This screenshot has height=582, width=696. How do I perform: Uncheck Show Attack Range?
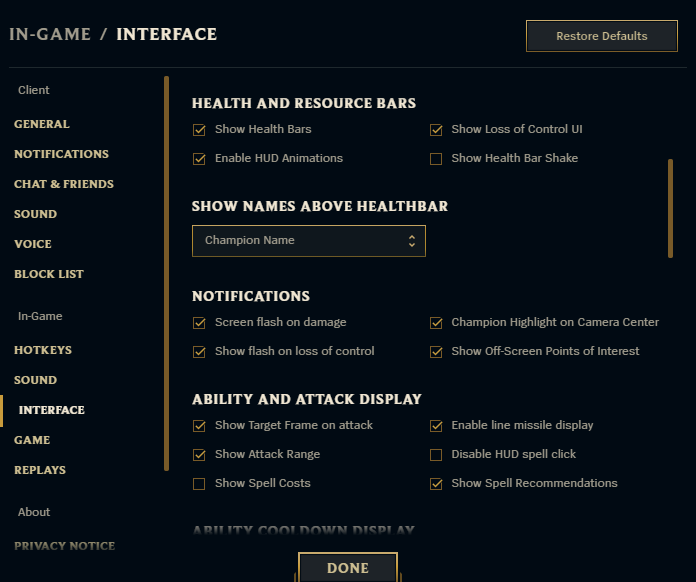(x=199, y=455)
